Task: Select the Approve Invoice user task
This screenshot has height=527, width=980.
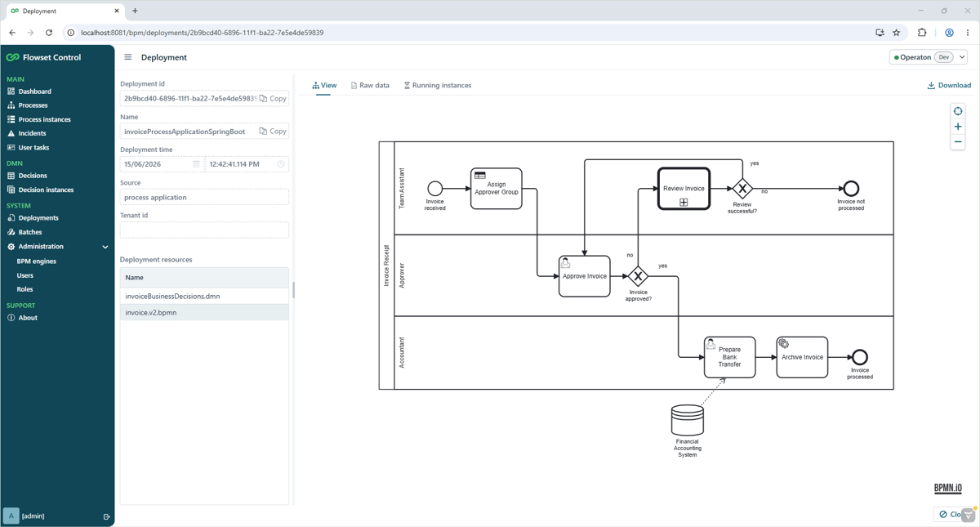Action: click(585, 276)
